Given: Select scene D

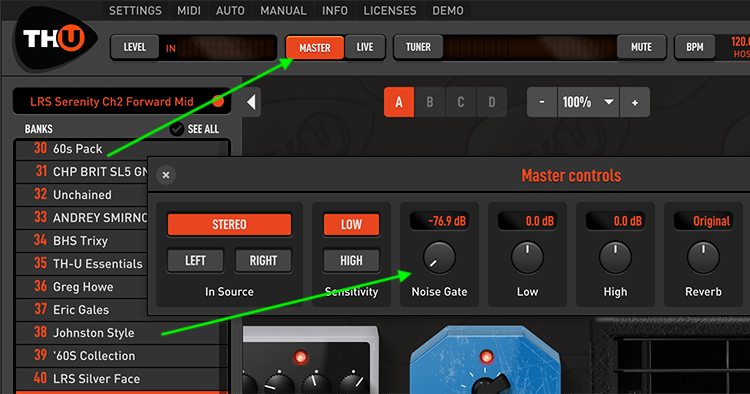Looking at the screenshot, I should click(492, 102).
